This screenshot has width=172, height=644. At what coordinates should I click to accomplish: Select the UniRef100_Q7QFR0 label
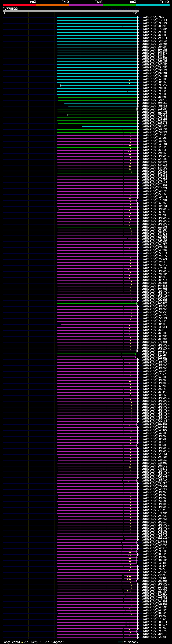point(154,135)
